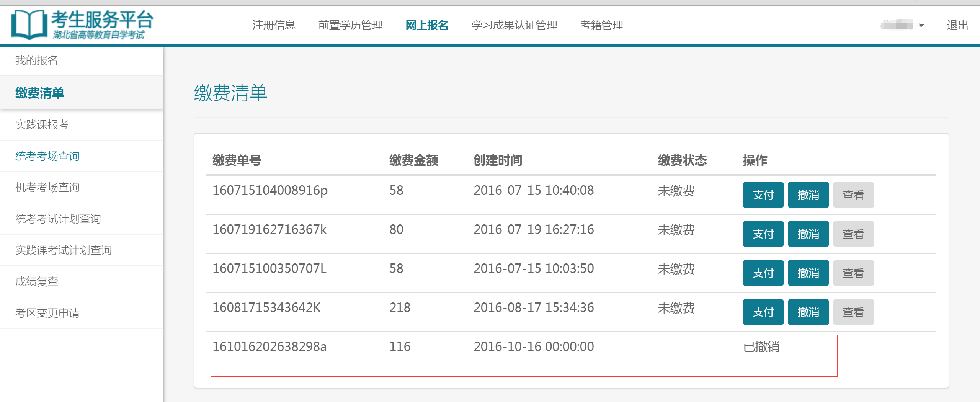Open the 前置学历管理 menu
This screenshot has width=980, height=402.
(x=350, y=25)
